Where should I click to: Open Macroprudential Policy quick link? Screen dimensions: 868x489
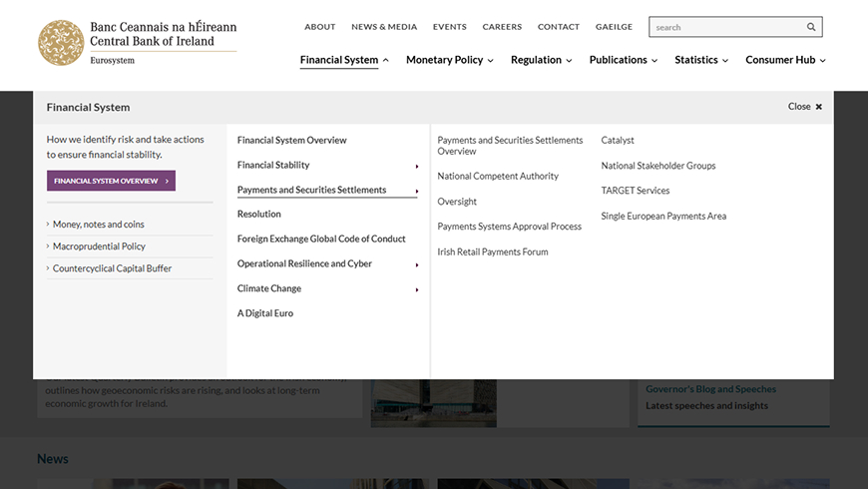(x=99, y=246)
